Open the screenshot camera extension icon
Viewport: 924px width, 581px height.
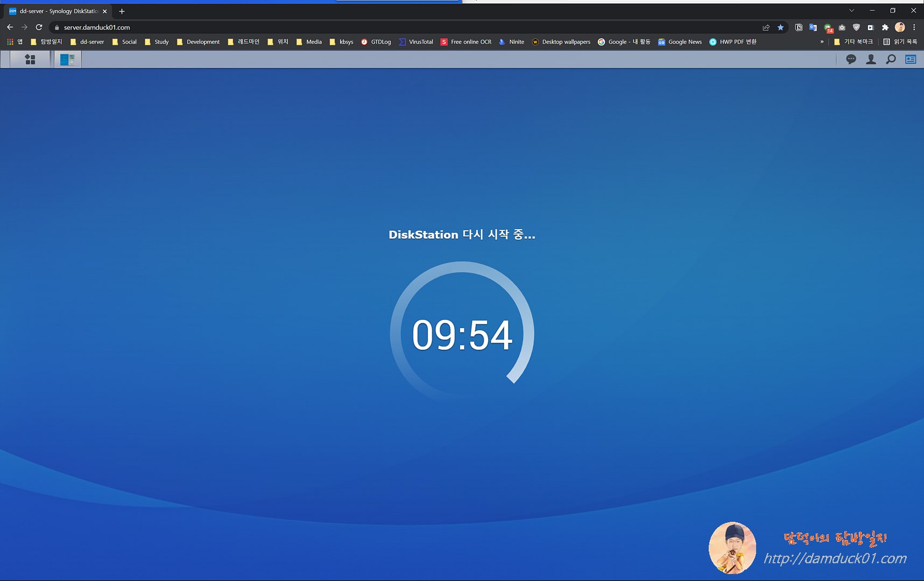coord(841,27)
